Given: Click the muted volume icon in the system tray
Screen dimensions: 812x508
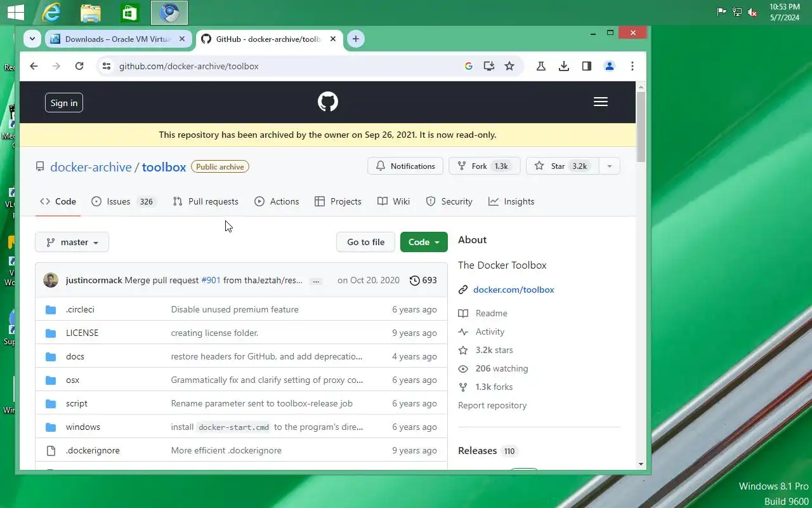Looking at the screenshot, I should (x=752, y=12).
